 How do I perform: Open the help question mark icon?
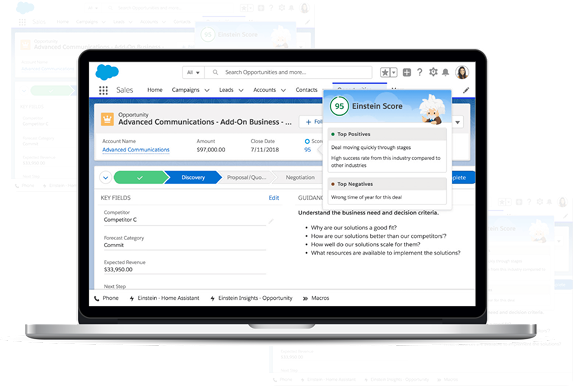420,72
